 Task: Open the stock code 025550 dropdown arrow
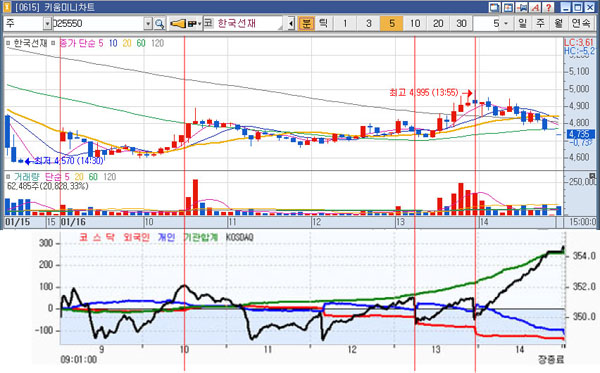[148, 24]
